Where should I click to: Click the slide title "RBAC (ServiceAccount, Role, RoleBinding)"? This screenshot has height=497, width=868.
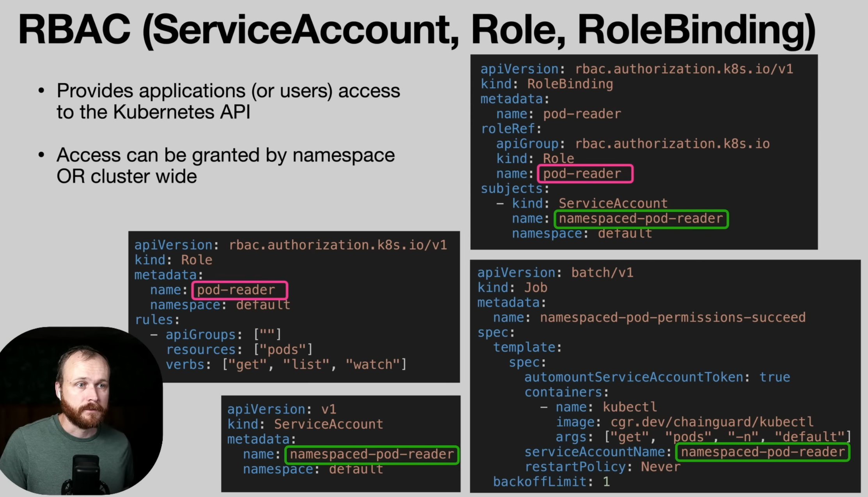pyautogui.click(x=417, y=30)
